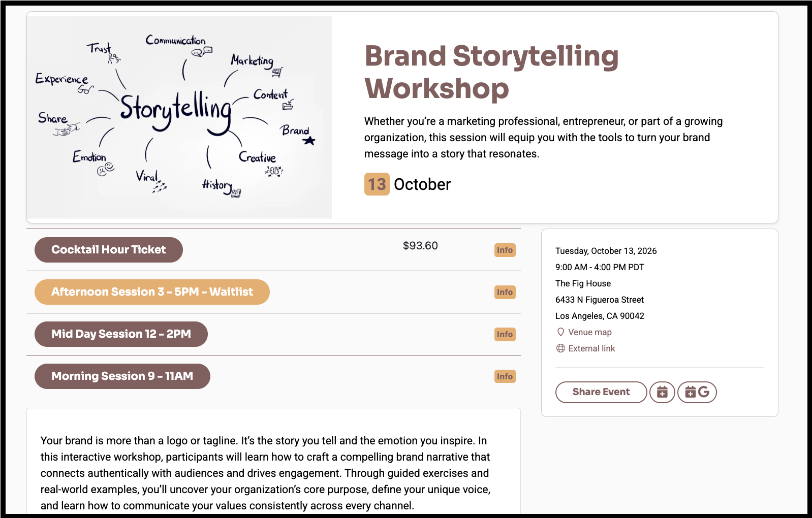Choose Morning Session 9 - 11AM ticket
The width and height of the screenshot is (812, 518).
pos(122,376)
